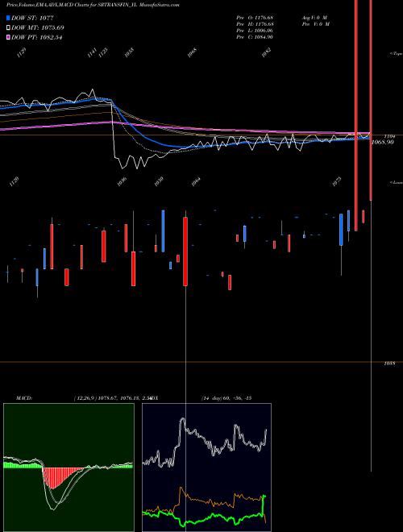Click the 1104 axis level label
Viewport: 403px width, 532px height.
(x=389, y=135)
